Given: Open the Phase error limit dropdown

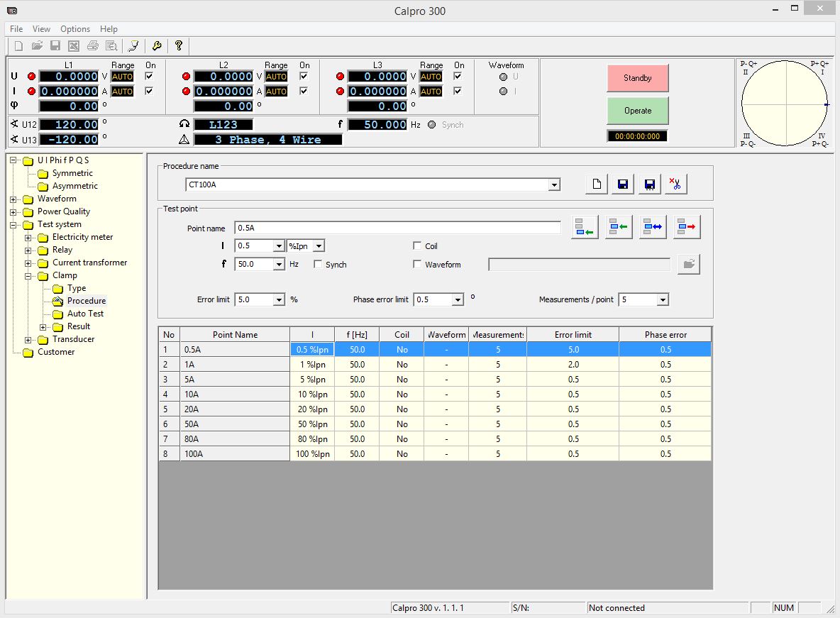Looking at the screenshot, I should point(458,299).
